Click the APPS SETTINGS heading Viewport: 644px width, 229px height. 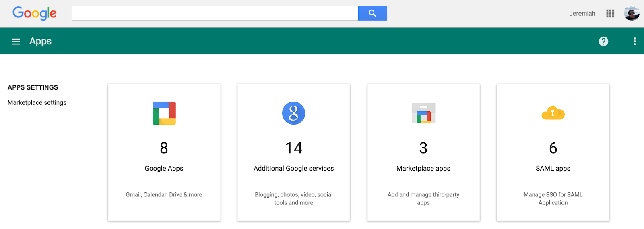pyautogui.click(x=33, y=87)
